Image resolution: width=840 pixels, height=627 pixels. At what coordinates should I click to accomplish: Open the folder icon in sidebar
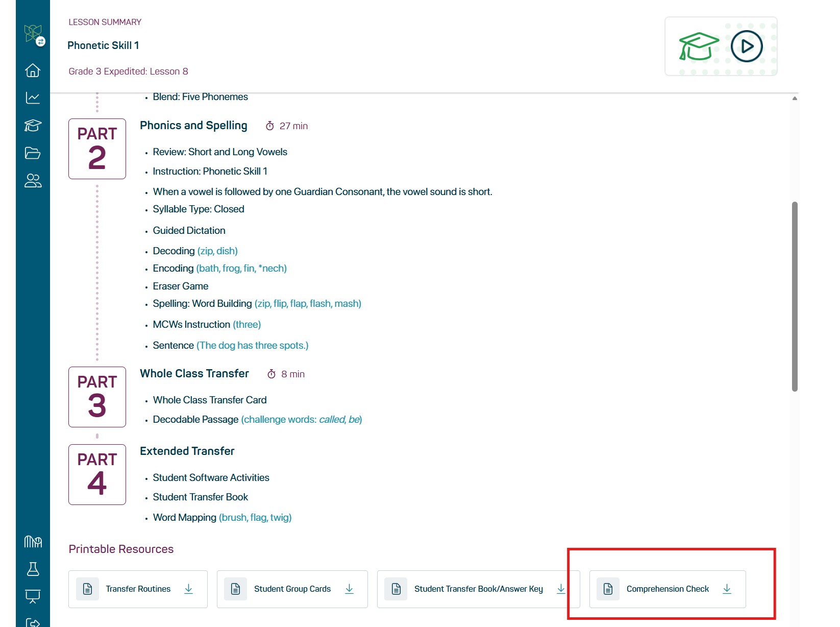33,153
